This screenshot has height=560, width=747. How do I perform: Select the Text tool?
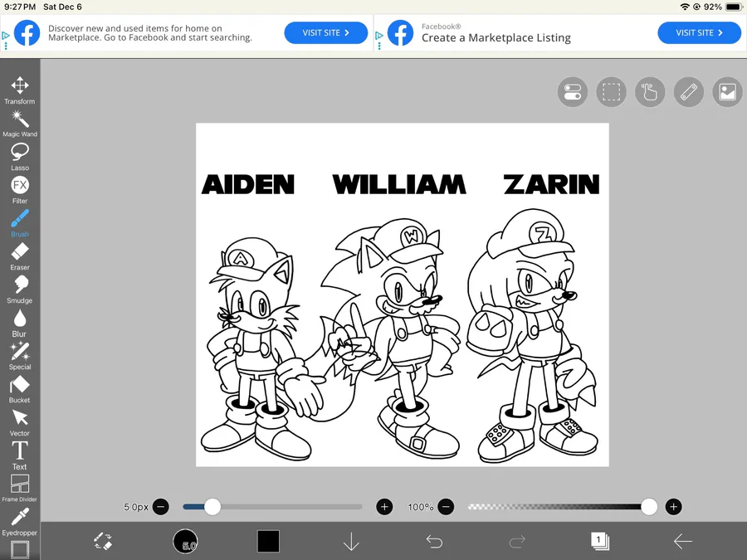(x=20, y=455)
